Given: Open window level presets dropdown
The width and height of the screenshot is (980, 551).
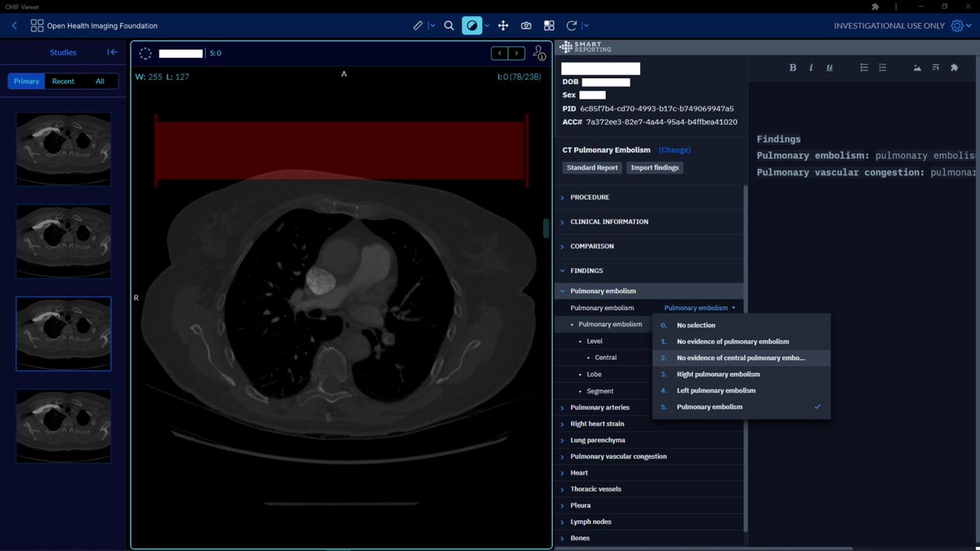Looking at the screenshot, I should pyautogui.click(x=488, y=25).
